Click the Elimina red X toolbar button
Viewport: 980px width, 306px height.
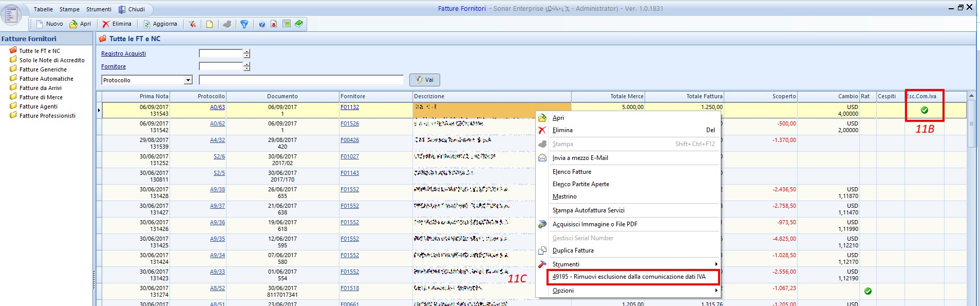click(117, 24)
